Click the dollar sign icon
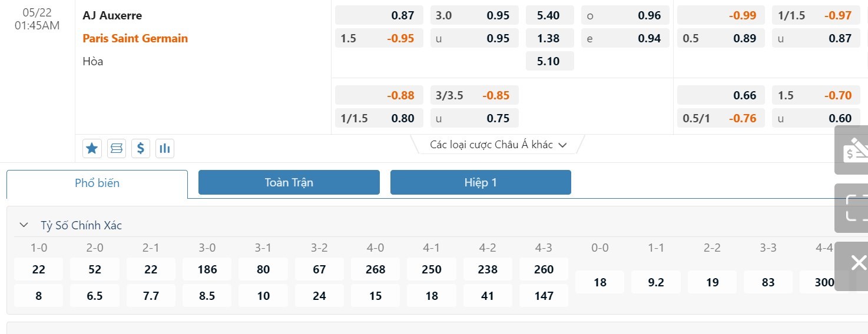Viewport: 868px width, 334px height. (141, 148)
